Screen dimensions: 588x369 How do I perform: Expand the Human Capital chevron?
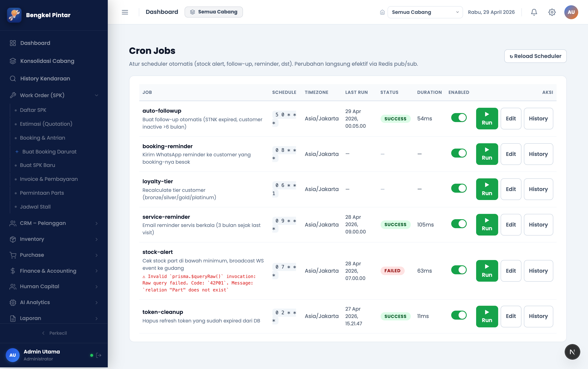click(x=96, y=287)
